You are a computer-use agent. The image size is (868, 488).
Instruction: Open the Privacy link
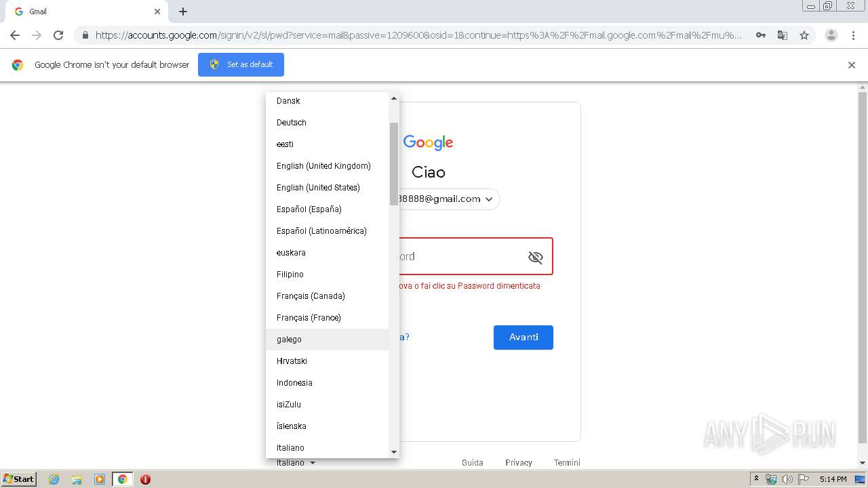(x=519, y=463)
